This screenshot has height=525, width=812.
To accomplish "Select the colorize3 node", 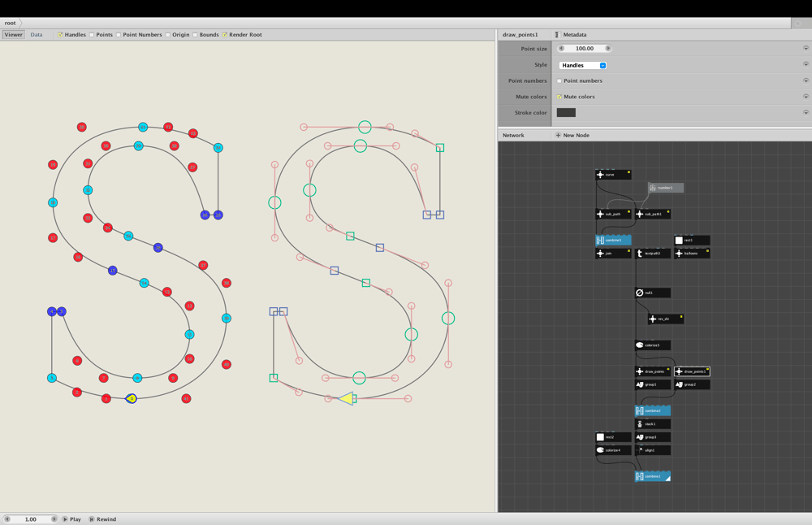I will pyautogui.click(x=653, y=345).
